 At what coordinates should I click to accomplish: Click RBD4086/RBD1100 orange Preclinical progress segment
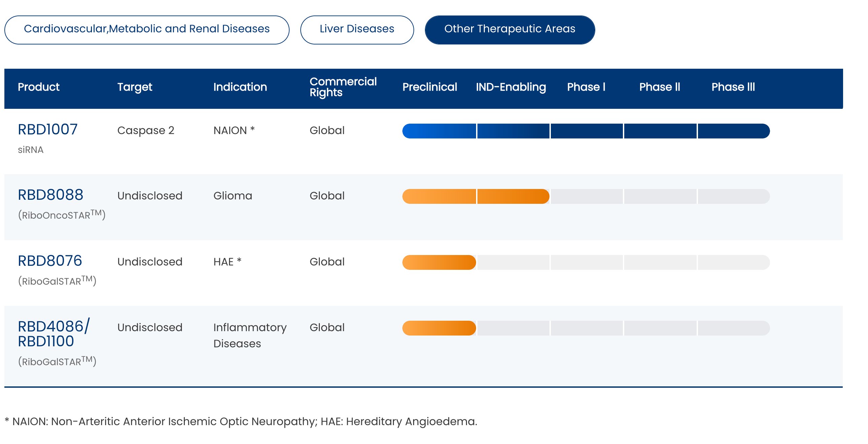(439, 328)
